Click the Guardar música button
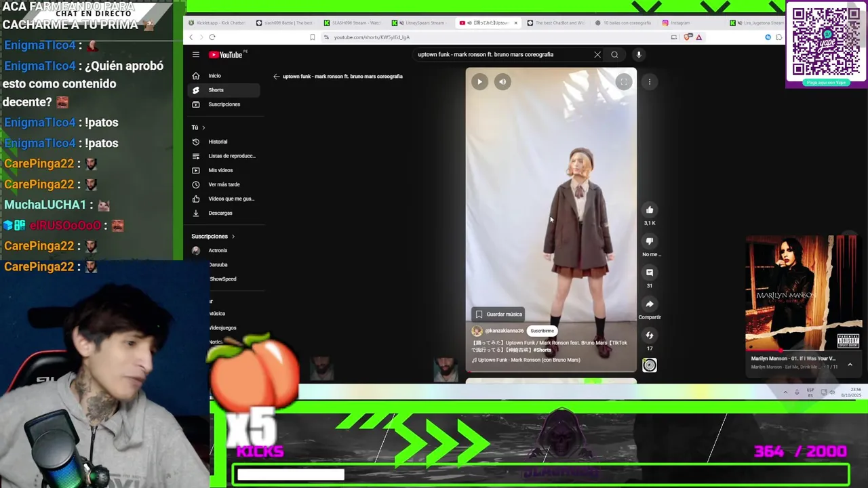The height and width of the screenshot is (488, 868). pyautogui.click(x=498, y=314)
